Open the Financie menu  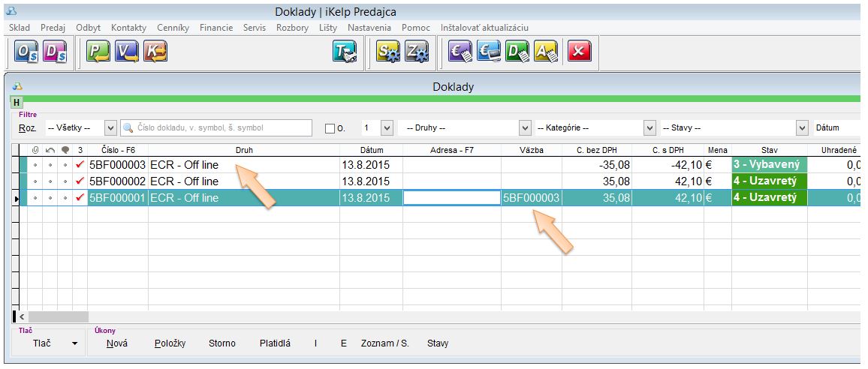pos(216,28)
